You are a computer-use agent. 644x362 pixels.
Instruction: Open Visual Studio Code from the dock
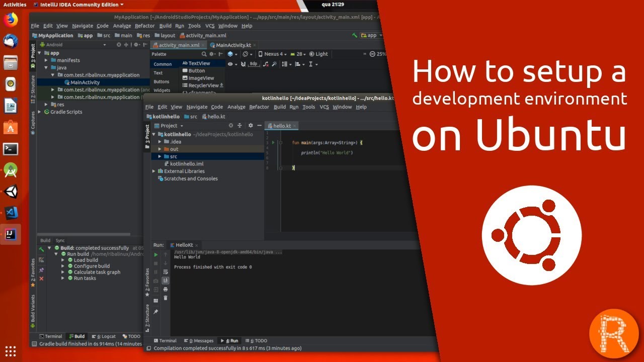(x=11, y=213)
